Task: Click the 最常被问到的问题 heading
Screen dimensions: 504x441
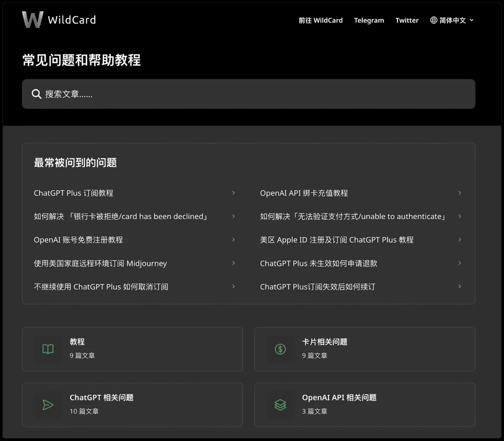Action: 75,163
